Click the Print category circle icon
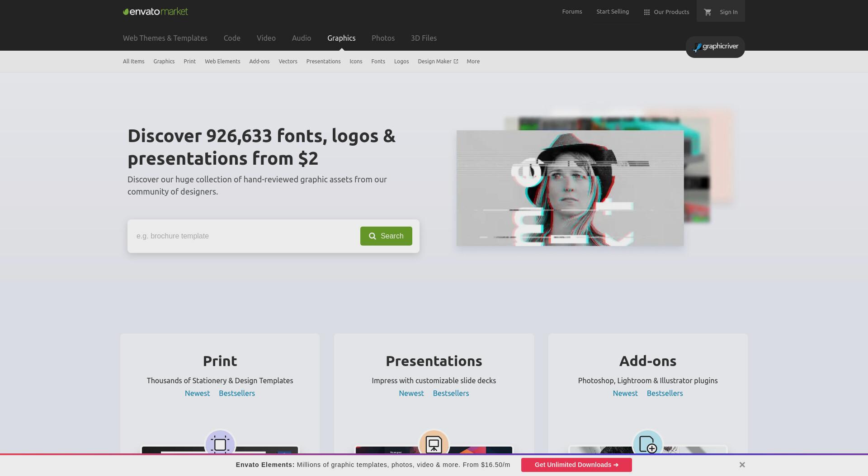Image resolution: width=868 pixels, height=476 pixels. coord(220,444)
